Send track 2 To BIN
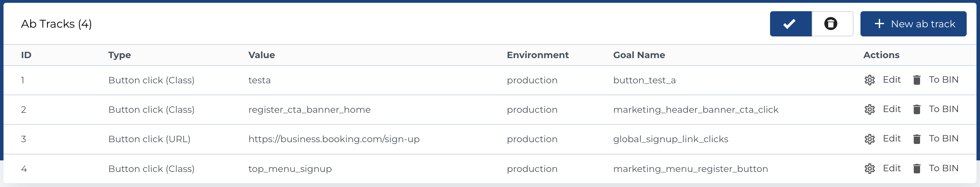Screen dimensions: 980x187 click(943, 110)
